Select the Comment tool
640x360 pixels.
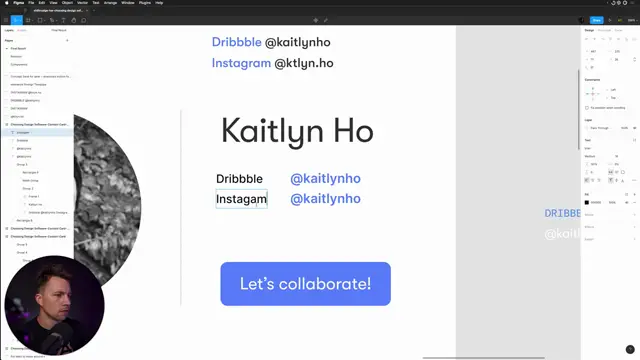[84, 20]
